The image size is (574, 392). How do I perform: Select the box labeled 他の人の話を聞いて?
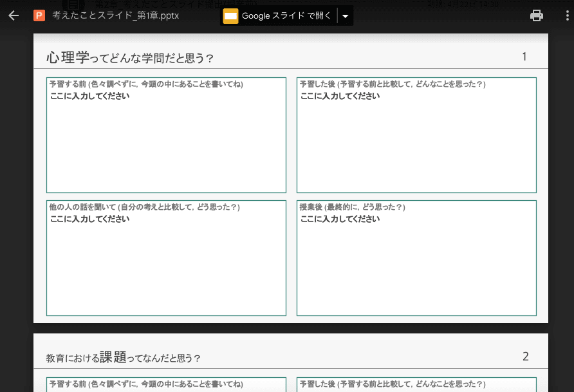[166, 258]
